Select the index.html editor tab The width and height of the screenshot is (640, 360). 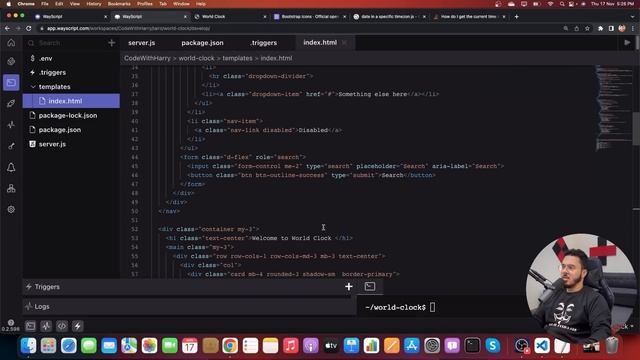[320, 42]
